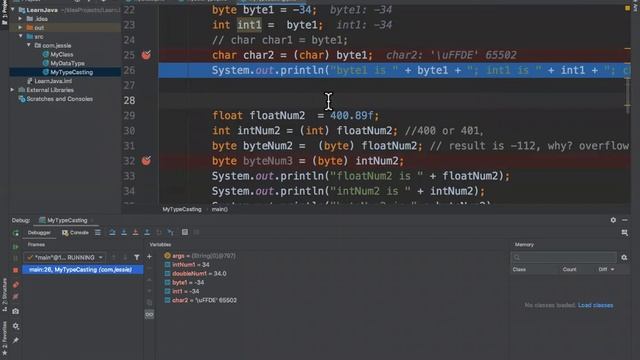Open the thread dropdown showing main RUNNING
The width and height of the screenshot is (640, 360).
tap(65, 257)
